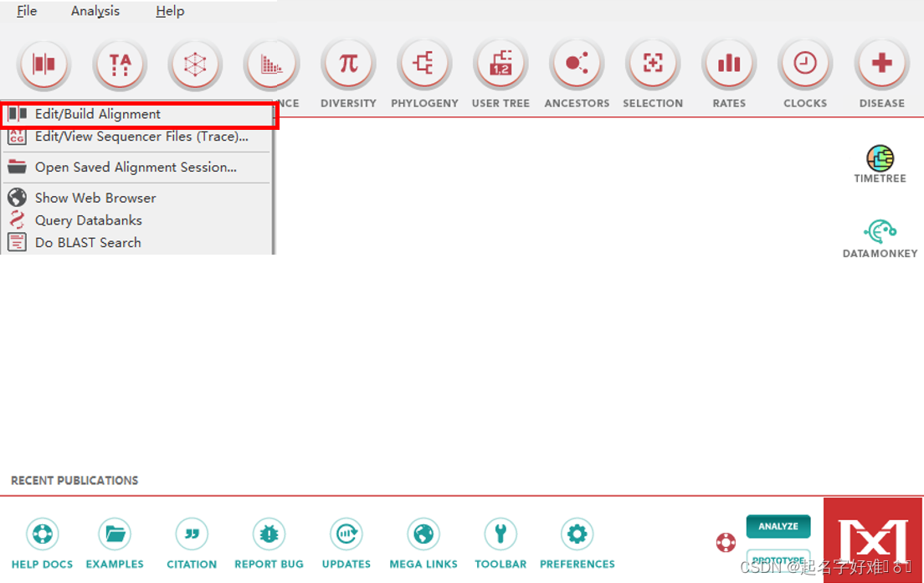Open the Examples folder icon
Viewport: 924px width, 583px height.
click(115, 534)
